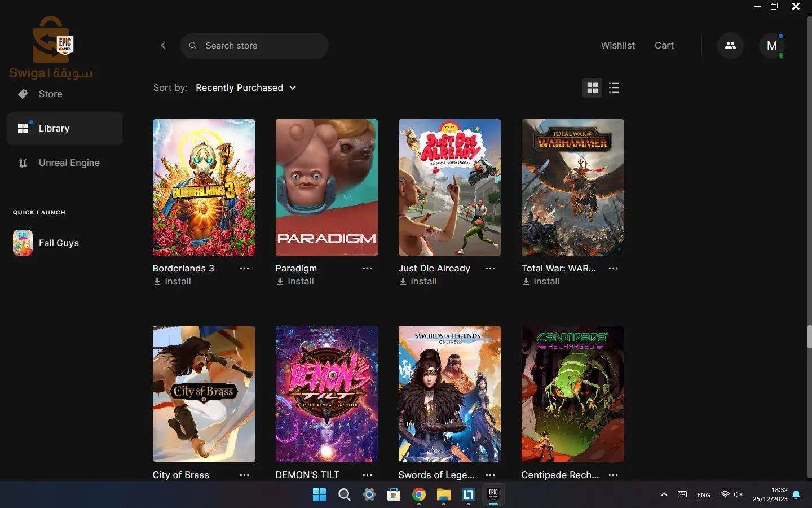Click the Search store field
This screenshot has width=812, height=508.
(254, 46)
